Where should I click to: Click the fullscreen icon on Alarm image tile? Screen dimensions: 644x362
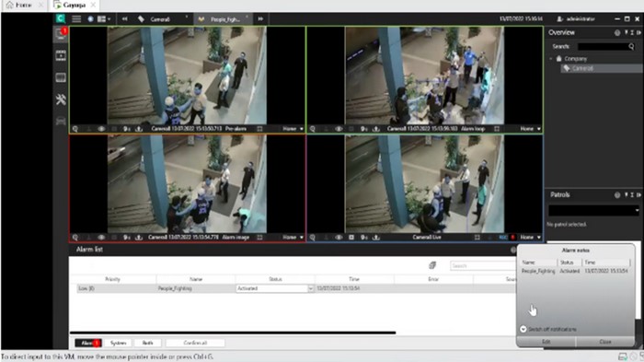pyautogui.click(x=259, y=238)
